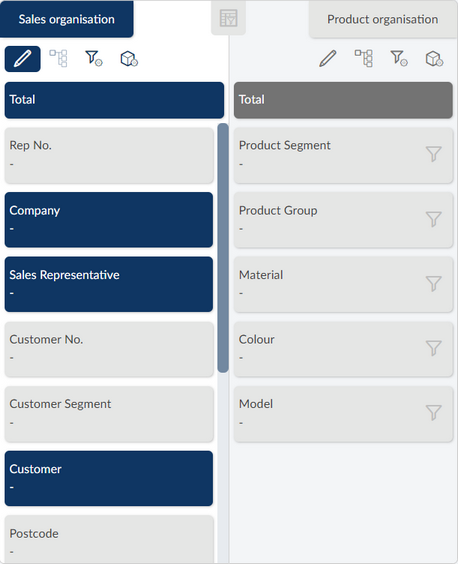
Task: Click the filter settings icon under Sales organisation
Action: (x=94, y=58)
